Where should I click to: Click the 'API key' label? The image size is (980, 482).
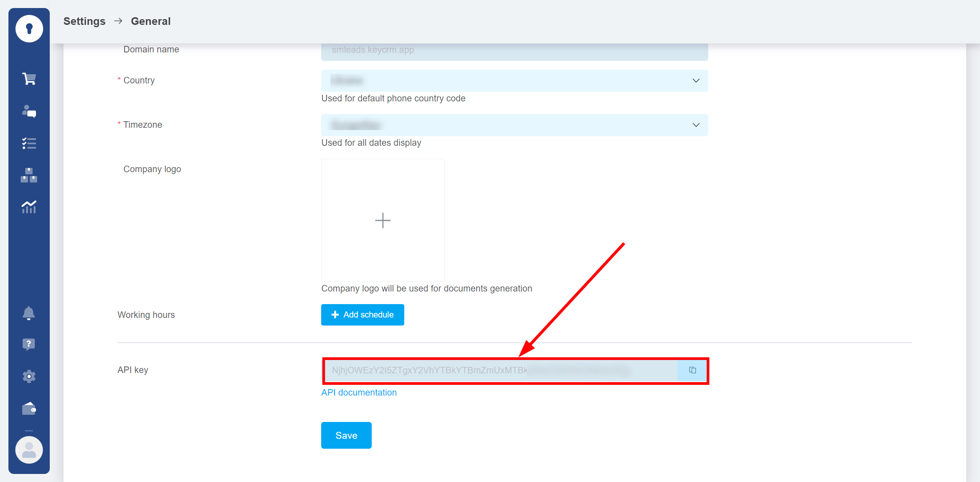point(133,370)
